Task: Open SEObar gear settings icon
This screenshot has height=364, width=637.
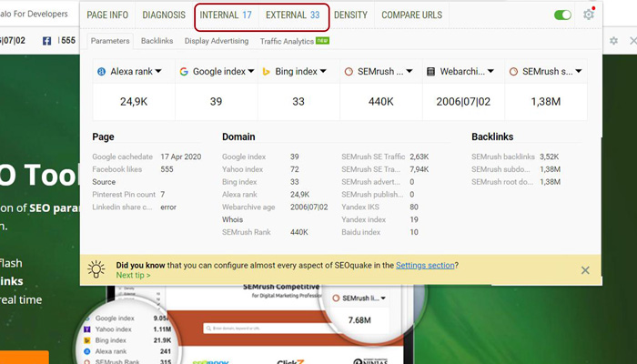Action: tap(614, 41)
